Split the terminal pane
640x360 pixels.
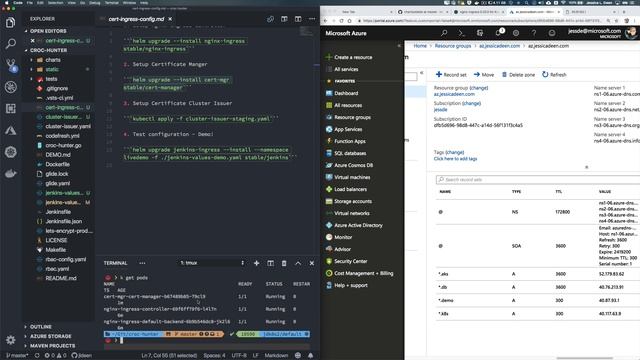pos(270,263)
